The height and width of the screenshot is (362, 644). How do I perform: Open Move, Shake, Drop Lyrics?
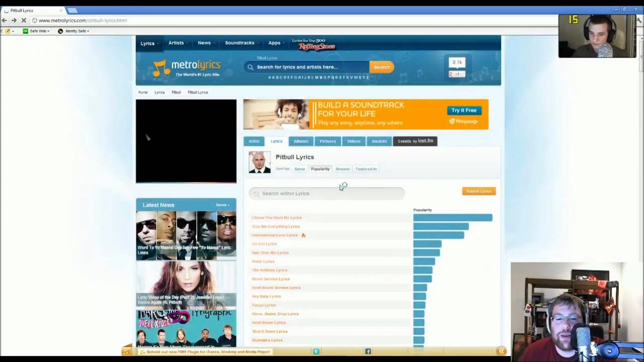pyautogui.click(x=275, y=314)
